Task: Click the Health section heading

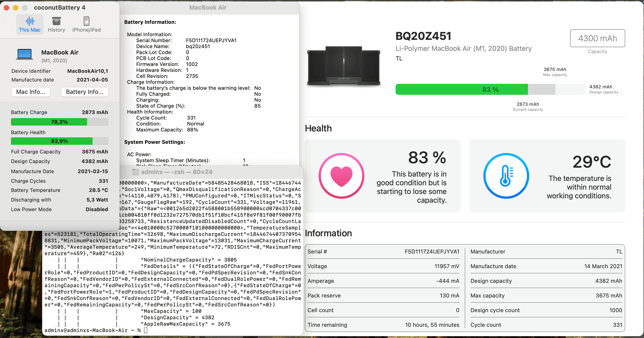Action: click(x=318, y=128)
